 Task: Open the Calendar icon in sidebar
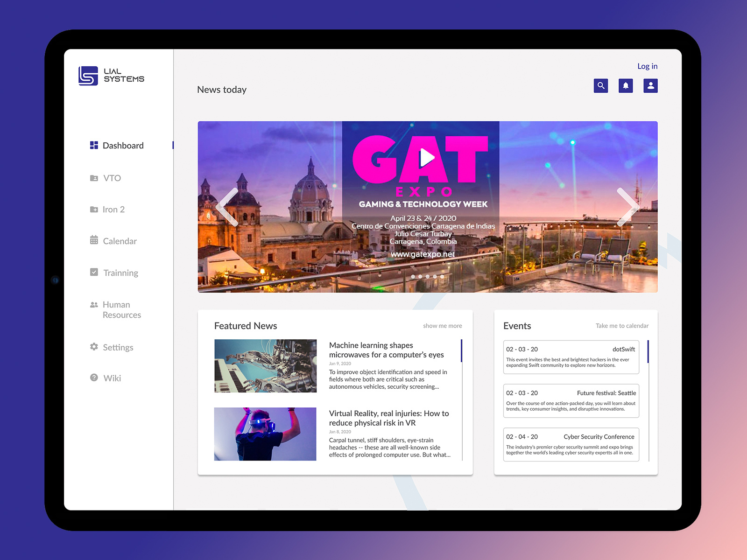coord(93,241)
